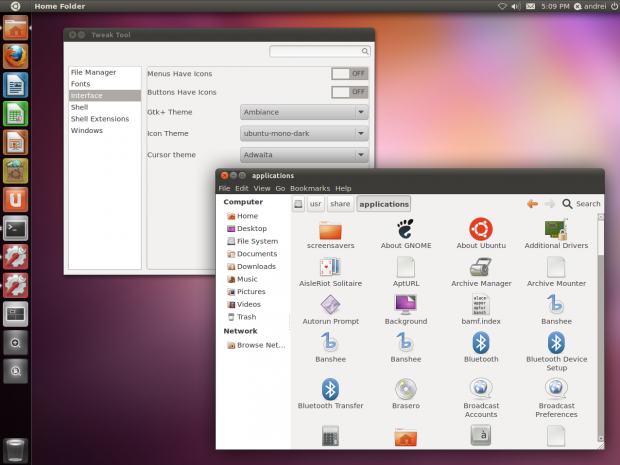This screenshot has height=465, width=620.
Task: Toggle Menus Have Icons switch
Action: click(350, 74)
